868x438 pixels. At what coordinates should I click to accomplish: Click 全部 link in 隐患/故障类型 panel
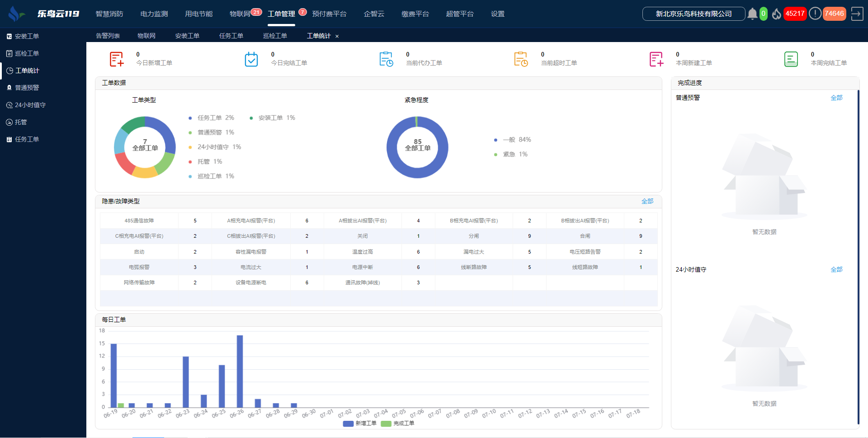pyautogui.click(x=647, y=201)
